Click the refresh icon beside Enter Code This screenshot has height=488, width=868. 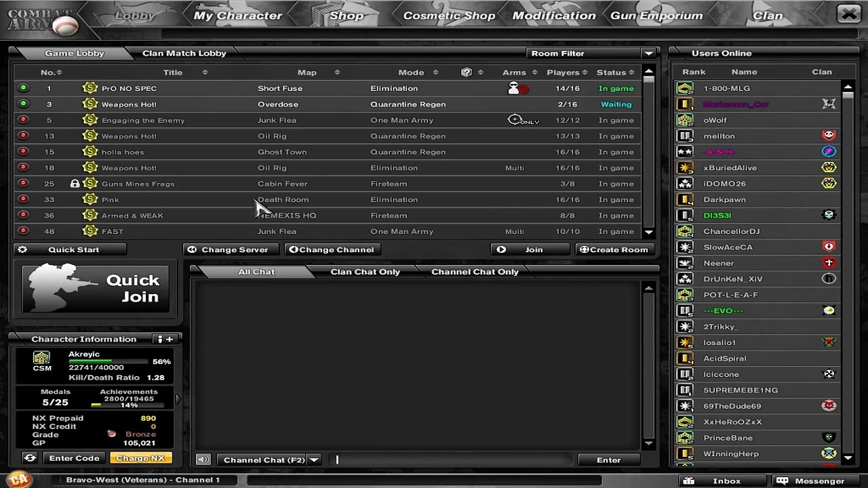(30, 458)
